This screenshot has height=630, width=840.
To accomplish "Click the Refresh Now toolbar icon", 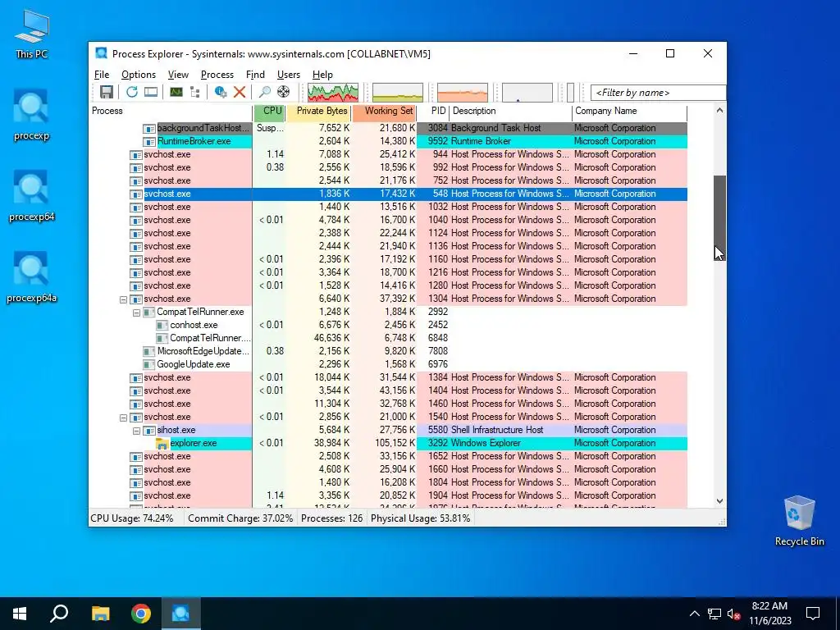I will [x=132, y=92].
